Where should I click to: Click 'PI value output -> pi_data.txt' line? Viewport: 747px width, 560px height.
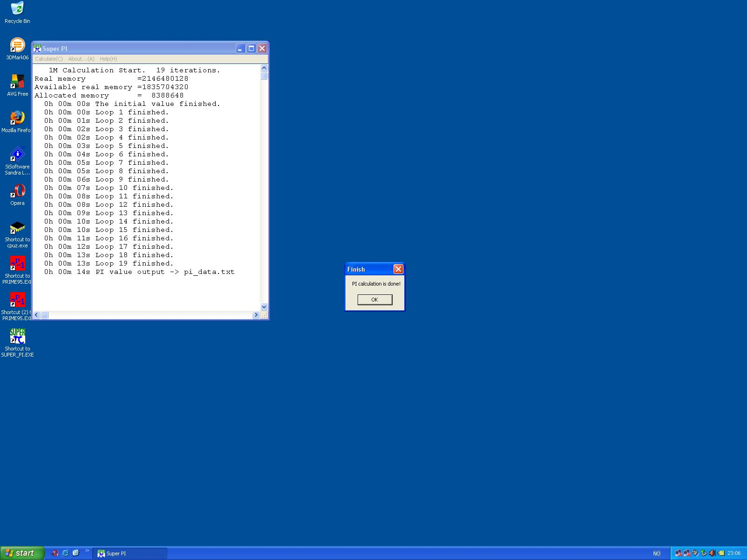pyautogui.click(x=139, y=272)
